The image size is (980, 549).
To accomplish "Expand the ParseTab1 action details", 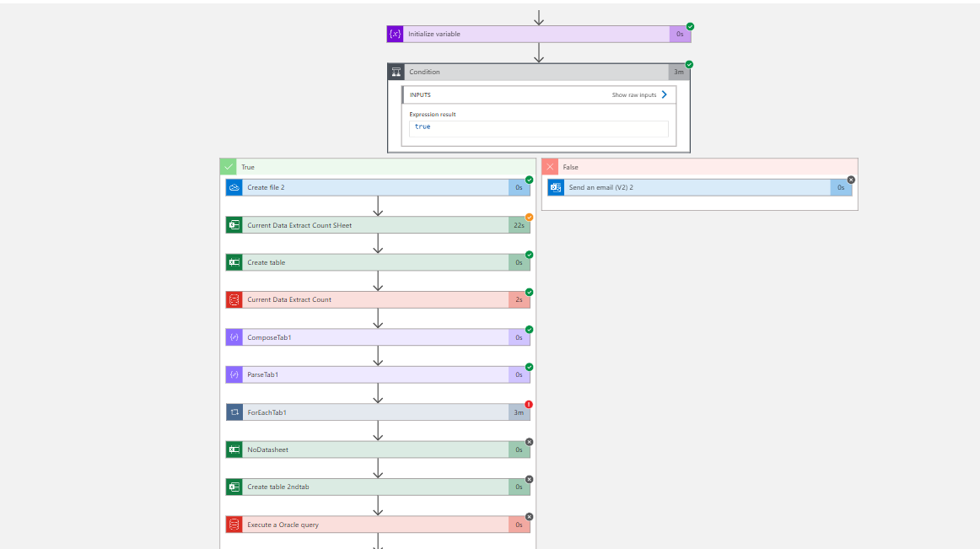I will click(380, 374).
